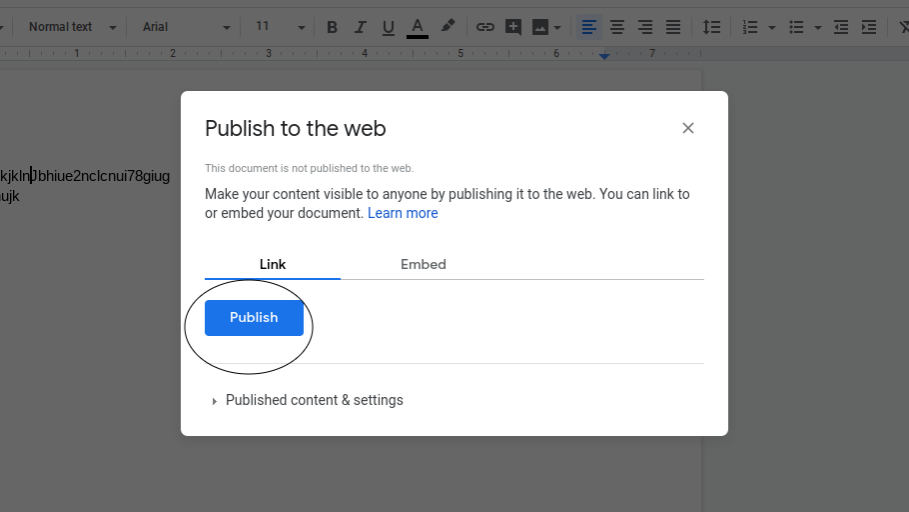909x512 pixels.
Task: Click the add comment icon
Action: pyautogui.click(x=513, y=27)
